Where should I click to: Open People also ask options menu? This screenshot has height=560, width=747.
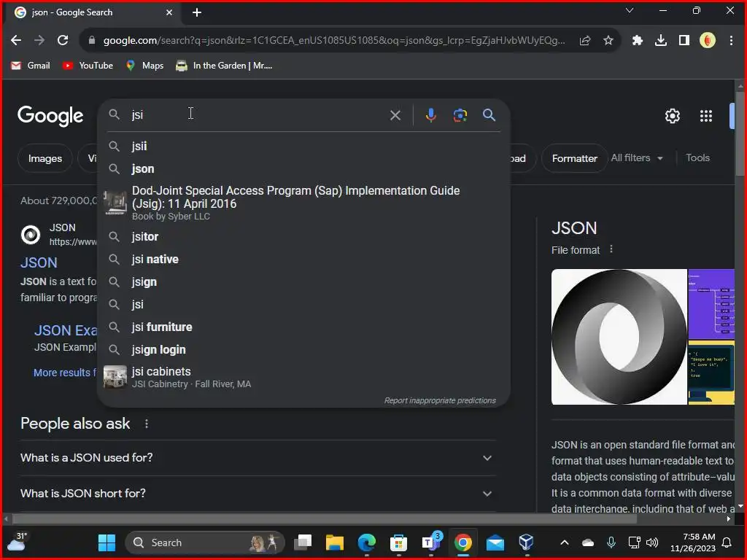click(147, 424)
